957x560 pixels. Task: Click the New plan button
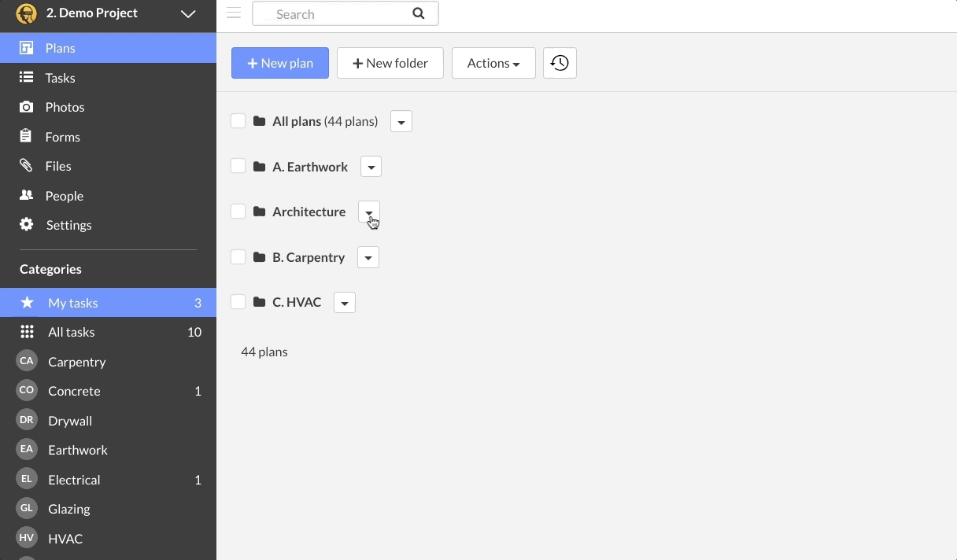tap(279, 63)
